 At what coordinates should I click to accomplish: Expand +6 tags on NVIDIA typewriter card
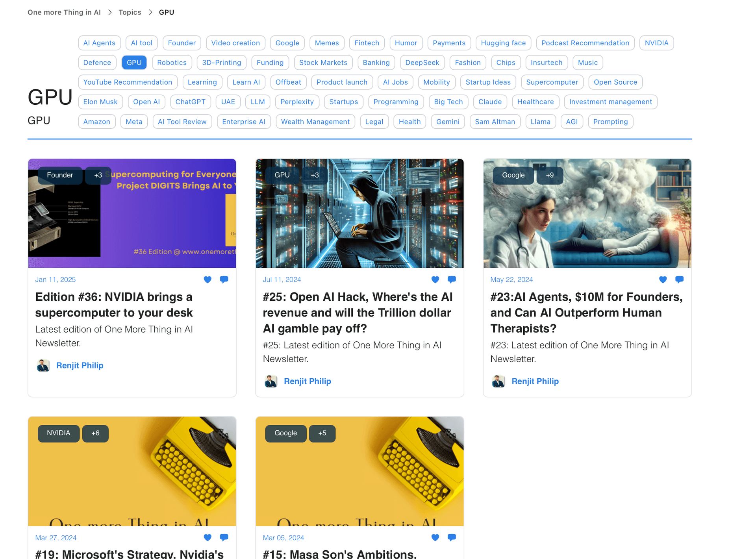(x=95, y=433)
